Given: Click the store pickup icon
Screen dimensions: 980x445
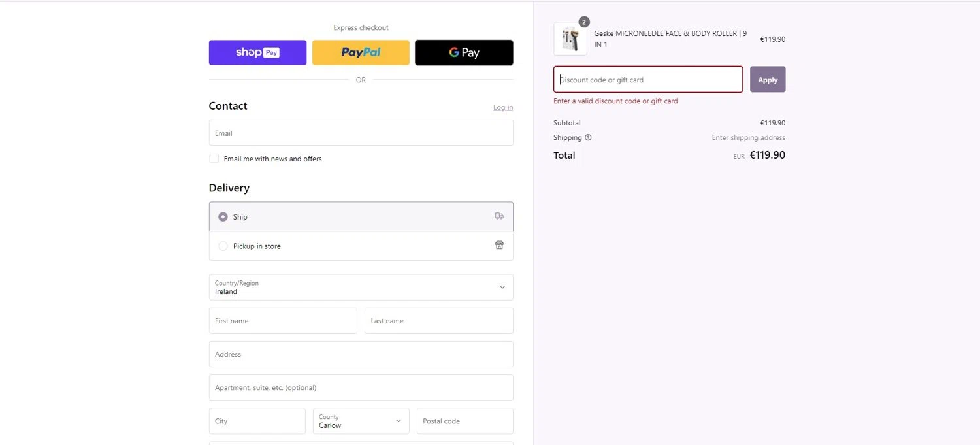Looking at the screenshot, I should [x=499, y=246].
